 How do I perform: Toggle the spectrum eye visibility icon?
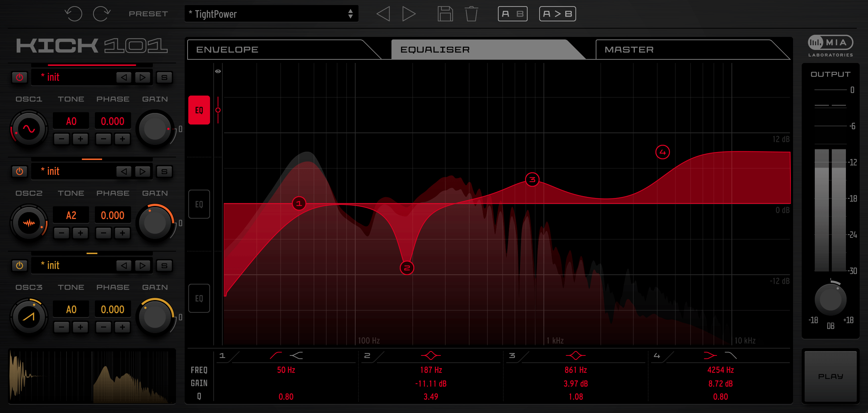point(218,71)
